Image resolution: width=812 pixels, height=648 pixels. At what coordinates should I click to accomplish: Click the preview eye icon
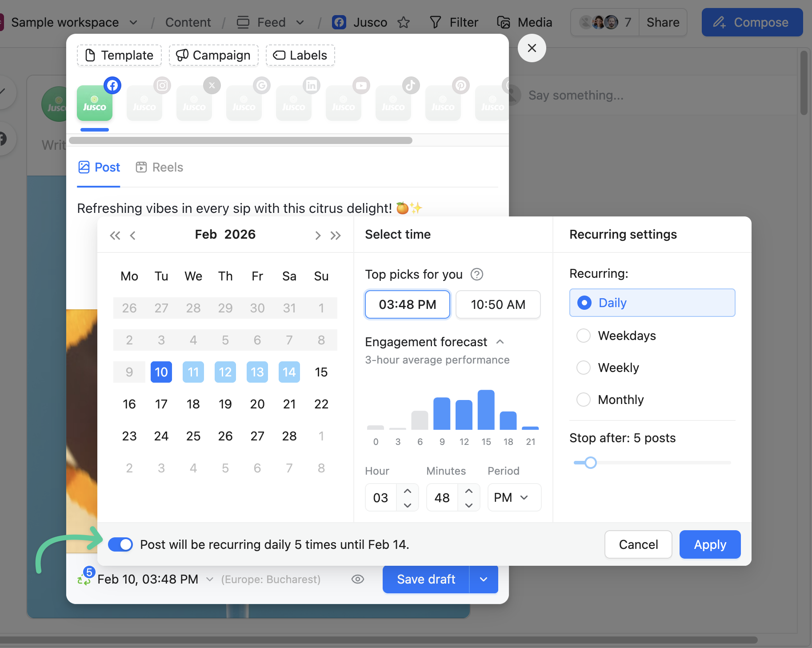(358, 579)
